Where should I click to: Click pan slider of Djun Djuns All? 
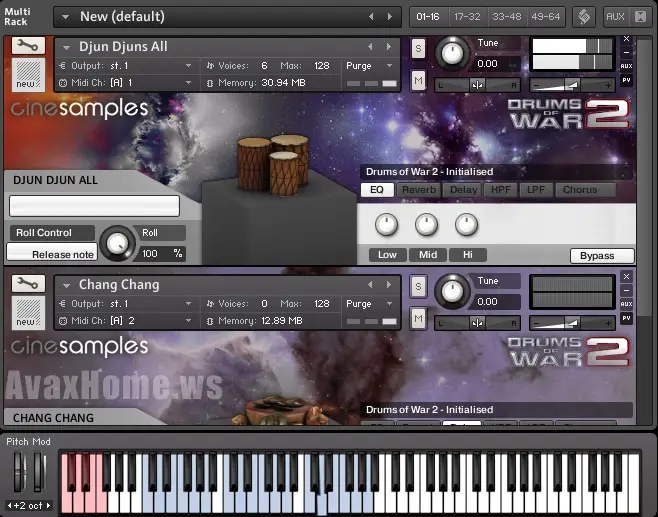[477, 85]
